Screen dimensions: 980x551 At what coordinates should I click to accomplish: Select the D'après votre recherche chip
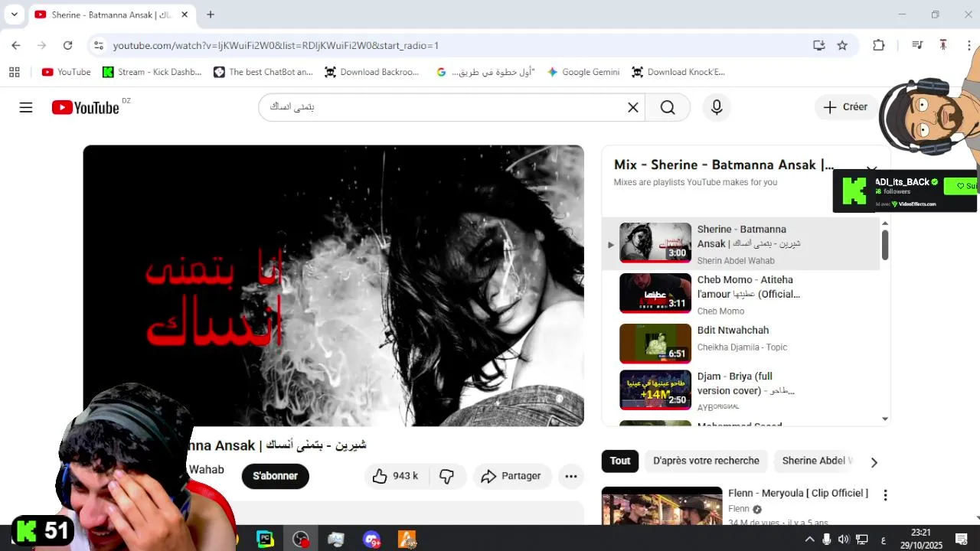(x=706, y=461)
